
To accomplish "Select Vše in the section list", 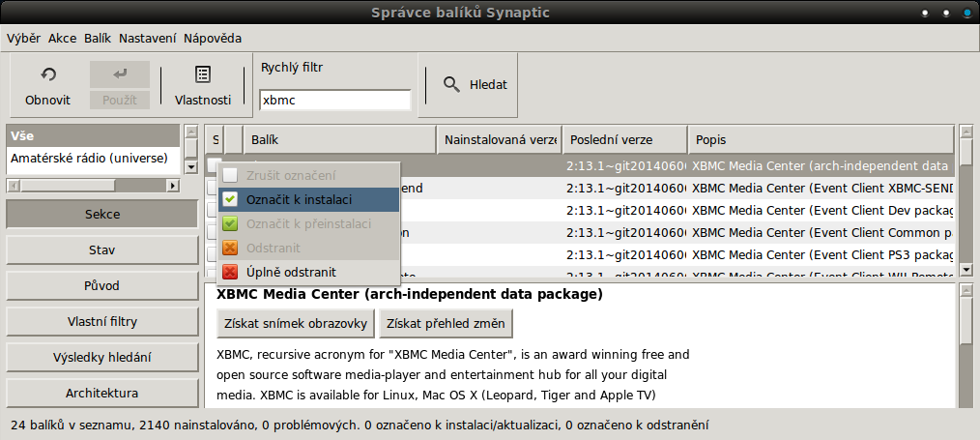I will [x=94, y=135].
